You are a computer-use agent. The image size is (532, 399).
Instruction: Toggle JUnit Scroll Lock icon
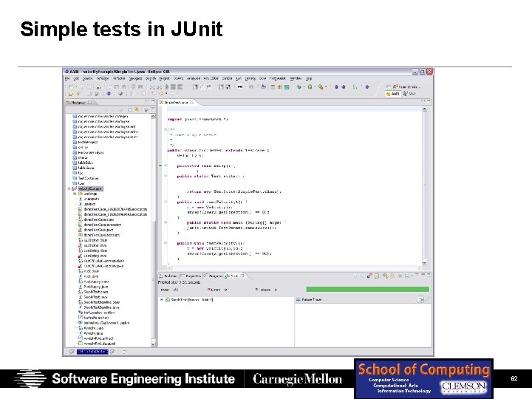click(x=377, y=276)
